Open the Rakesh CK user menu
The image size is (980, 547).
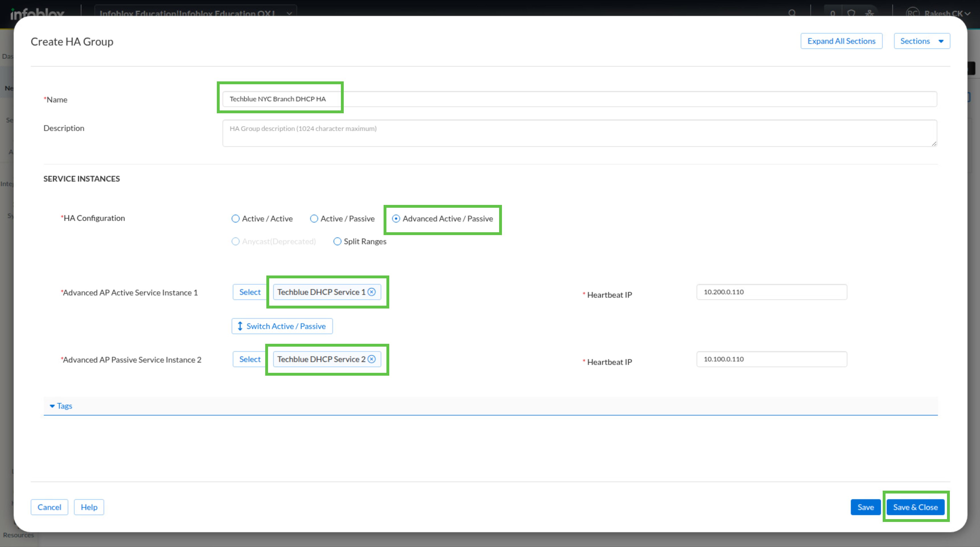pyautogui.click(x=938, y=13)
